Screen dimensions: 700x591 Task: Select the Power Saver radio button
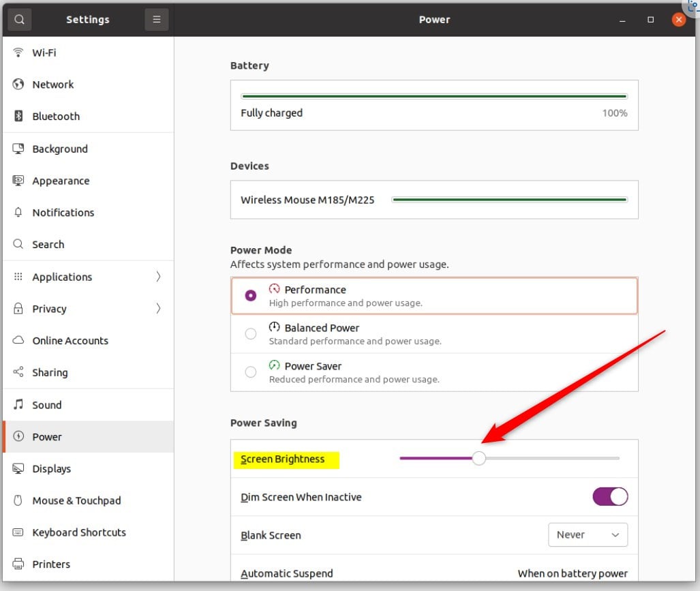click(x=251, y=372)
